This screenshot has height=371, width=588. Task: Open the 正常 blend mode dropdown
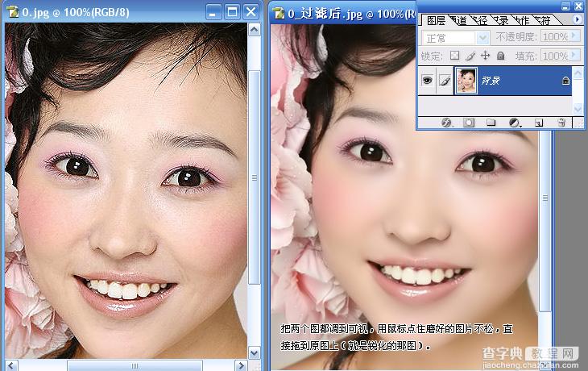[482, 38]
